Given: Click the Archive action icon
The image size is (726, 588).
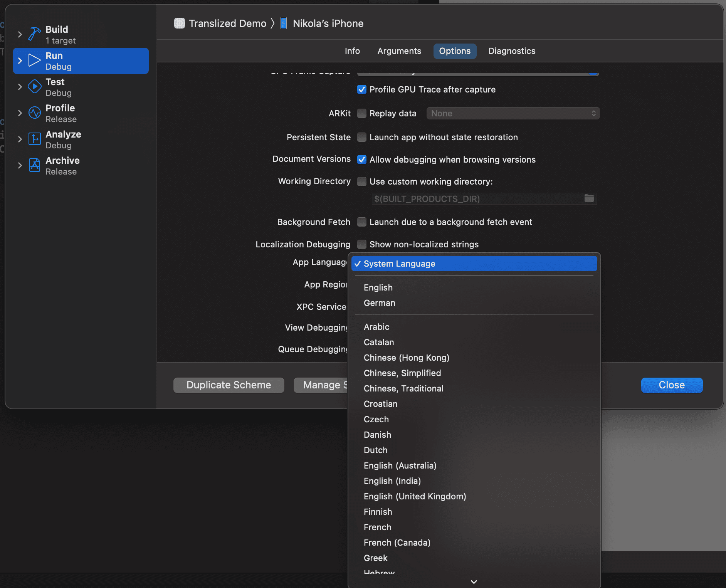Looking at the screenshot, I should pos(35,165).
